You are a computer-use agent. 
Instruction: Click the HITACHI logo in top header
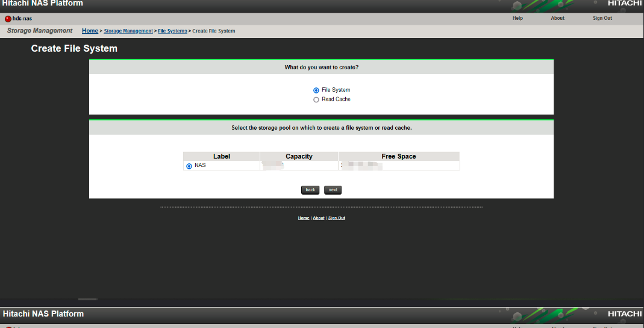point(624,3)
